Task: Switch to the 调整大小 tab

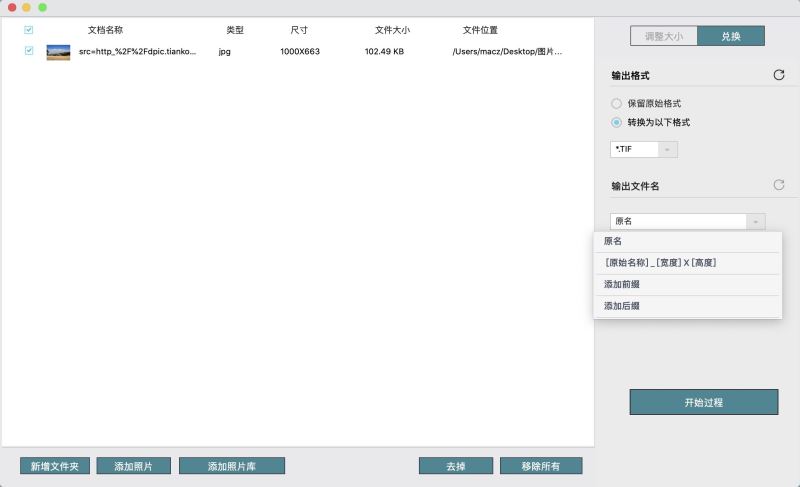Action: pos(664,36)
